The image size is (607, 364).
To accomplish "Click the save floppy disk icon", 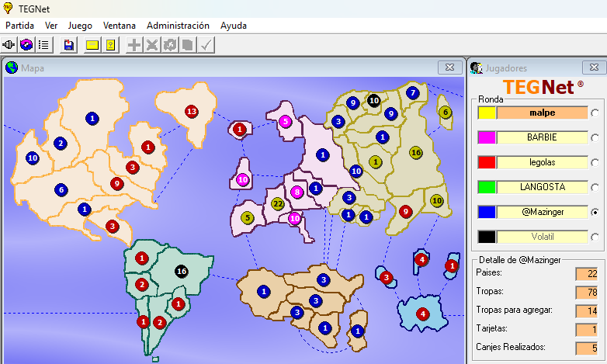I will [x=69, y=45].
